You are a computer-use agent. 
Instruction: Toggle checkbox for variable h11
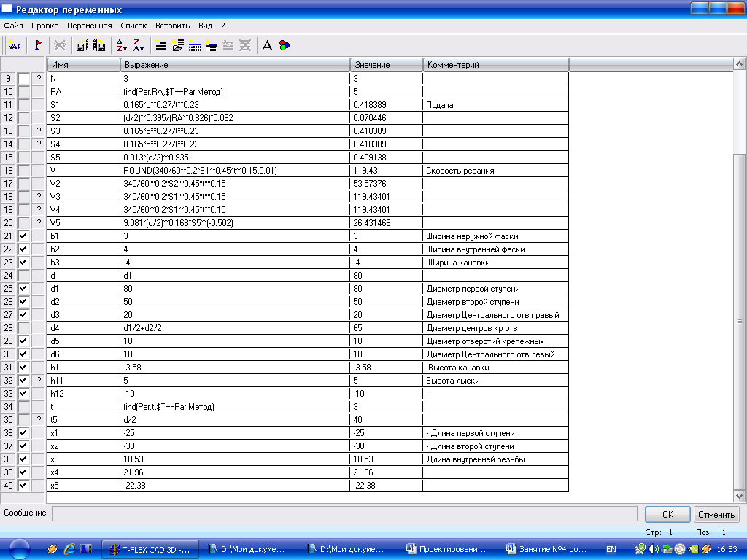click(23, 381)
